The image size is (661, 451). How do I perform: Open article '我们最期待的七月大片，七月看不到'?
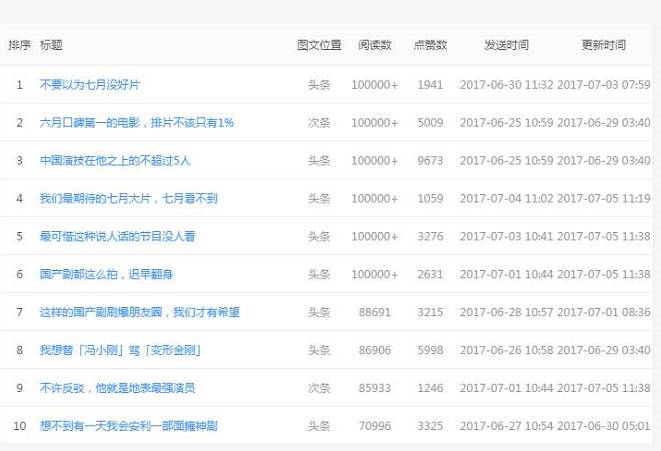pyautogui.click(x=129, y=199)
